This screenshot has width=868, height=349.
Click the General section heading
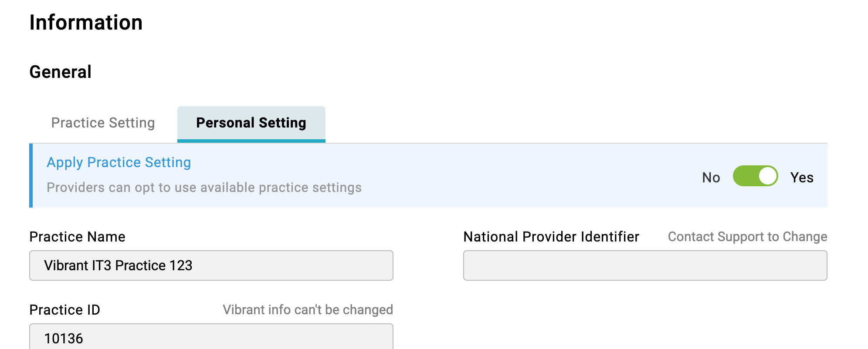point(61,71)
